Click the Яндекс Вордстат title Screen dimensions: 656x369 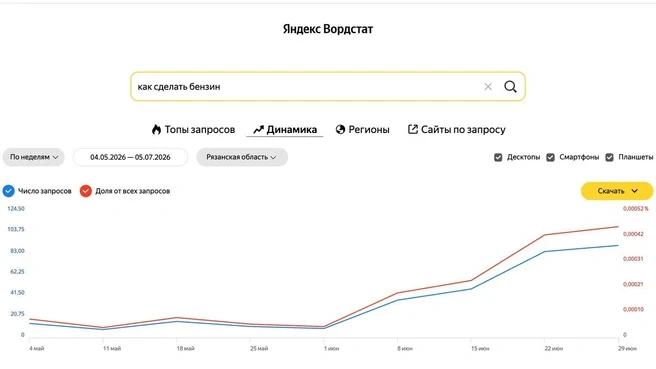coord(328,29)
